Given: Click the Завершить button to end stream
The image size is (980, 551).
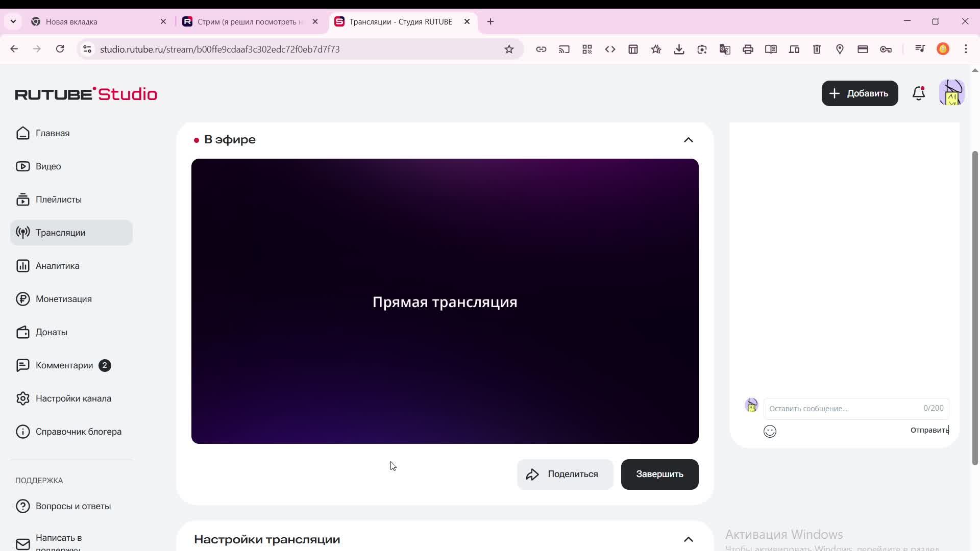Looking at the screenshot, I should (659, 474).
